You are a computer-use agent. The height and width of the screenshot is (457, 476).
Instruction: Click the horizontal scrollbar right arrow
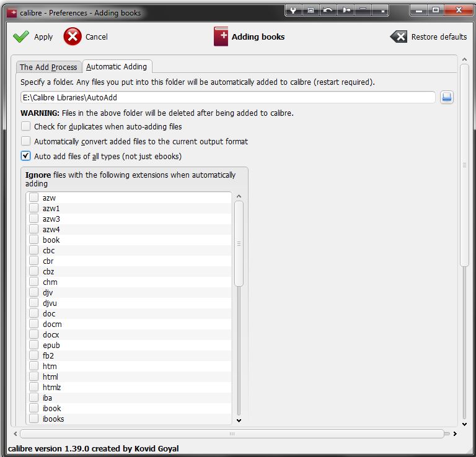(x=455, y=433)
